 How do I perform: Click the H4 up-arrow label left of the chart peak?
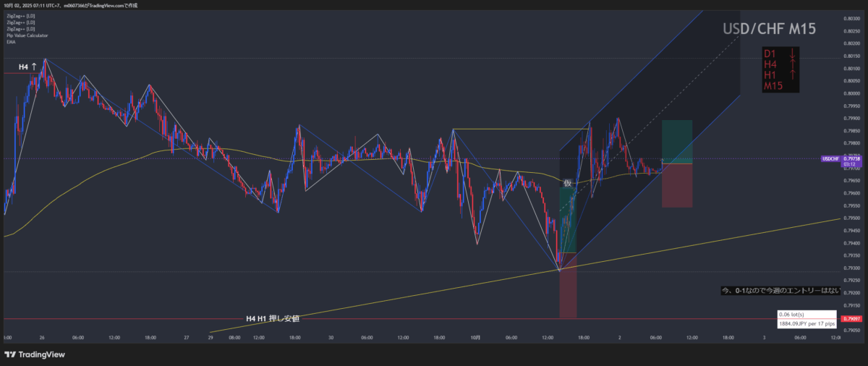27,67
